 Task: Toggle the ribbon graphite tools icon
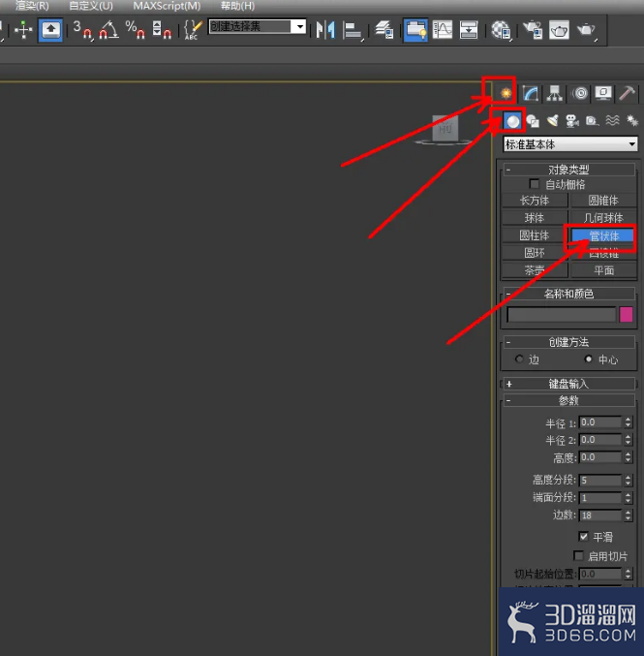(415, 30)
